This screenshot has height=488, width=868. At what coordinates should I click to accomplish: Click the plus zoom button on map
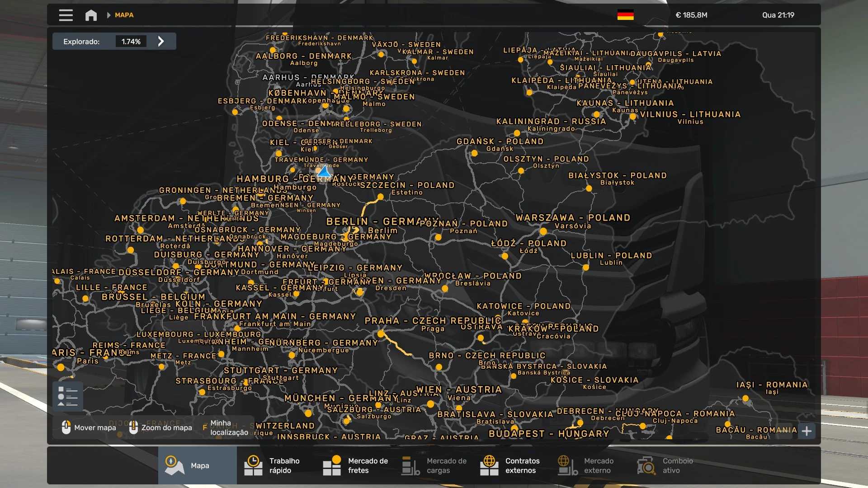[807, 431]
